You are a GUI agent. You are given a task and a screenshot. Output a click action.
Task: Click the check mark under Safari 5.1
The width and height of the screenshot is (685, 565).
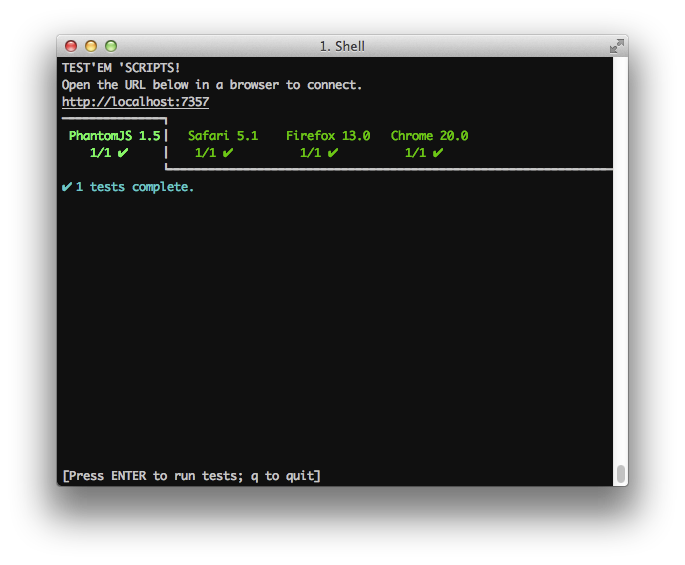(x=228, y=153)
